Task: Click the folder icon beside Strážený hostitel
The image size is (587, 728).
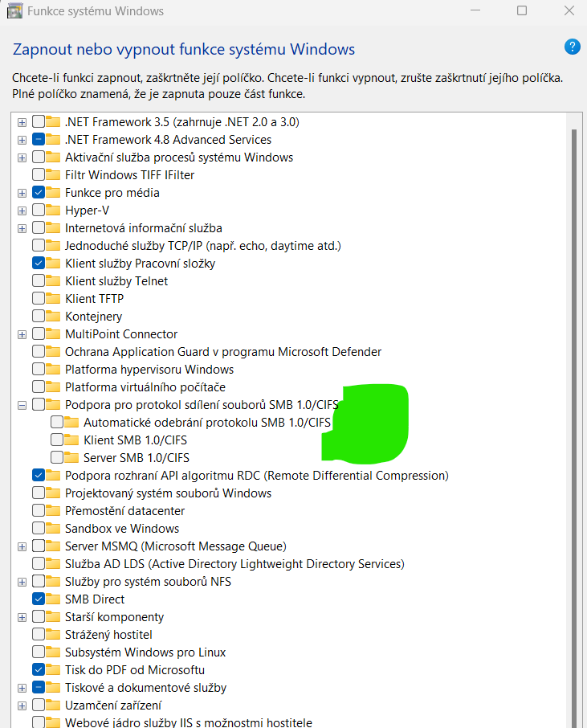Action: [x=53, y=634]
